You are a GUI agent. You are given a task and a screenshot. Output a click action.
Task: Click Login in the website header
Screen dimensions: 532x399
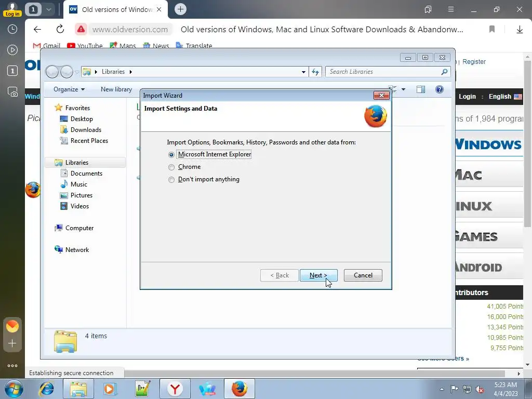(467, 96)
